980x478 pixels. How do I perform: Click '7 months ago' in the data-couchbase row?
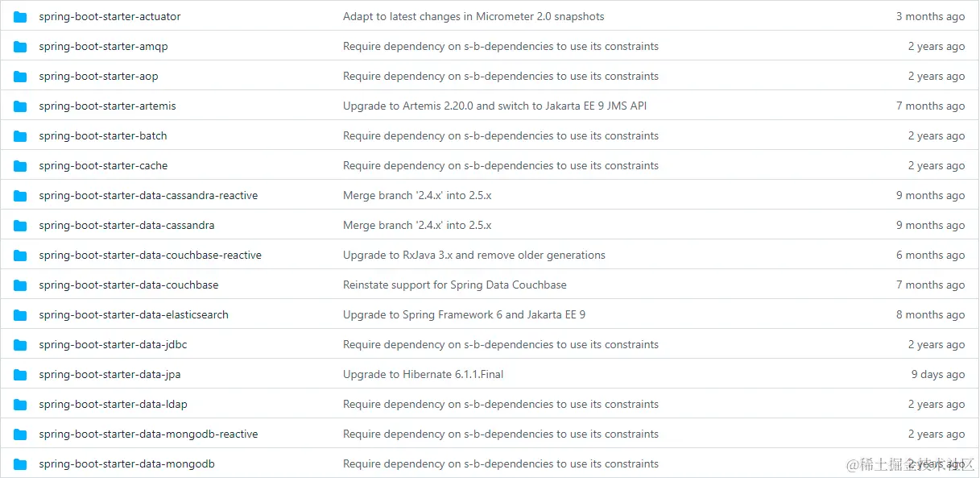[x=930, y=285]
